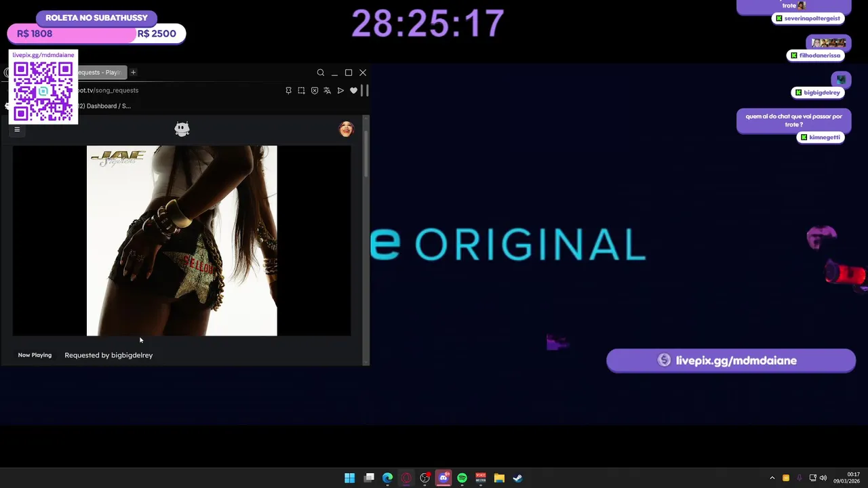868x488 pixels.
Task: Click the severinapoltergeist chat username
Action: (808, 18)
